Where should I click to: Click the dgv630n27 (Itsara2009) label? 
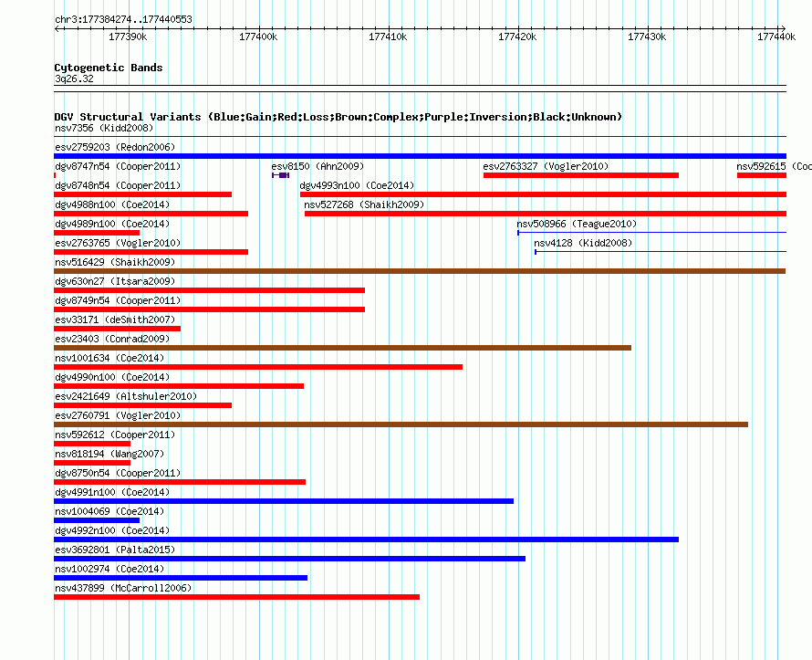pyautogui.click(x=115, y=281)
